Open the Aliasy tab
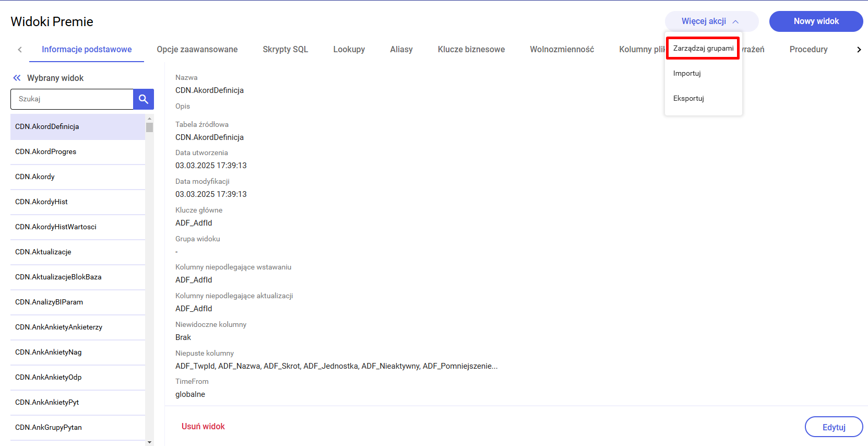This screenshot has height=446, width=868. pos(401,50)
